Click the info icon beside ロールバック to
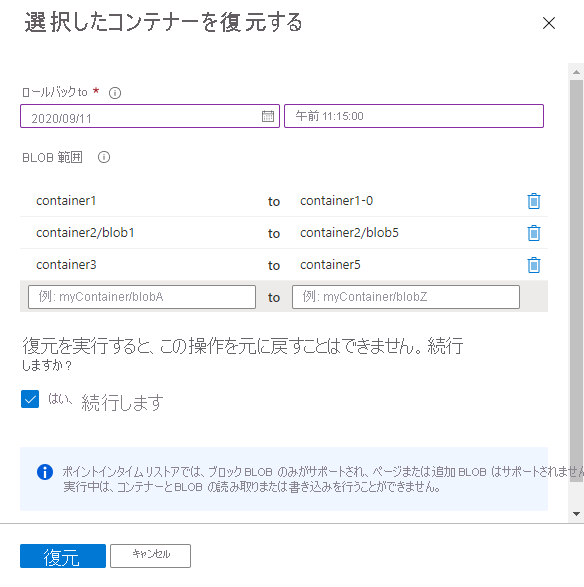This screenshot has width=584, height=587. pos(115,93)
